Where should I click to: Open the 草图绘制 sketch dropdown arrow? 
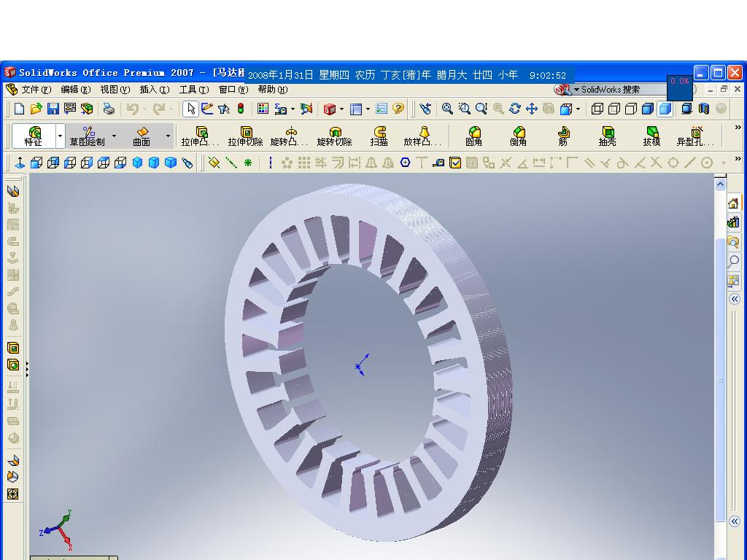(x=112, y=136)
